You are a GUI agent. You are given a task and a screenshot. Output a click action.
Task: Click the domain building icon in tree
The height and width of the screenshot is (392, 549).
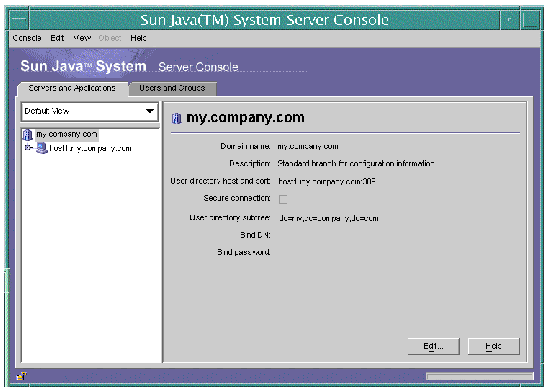tap(27, 134)
